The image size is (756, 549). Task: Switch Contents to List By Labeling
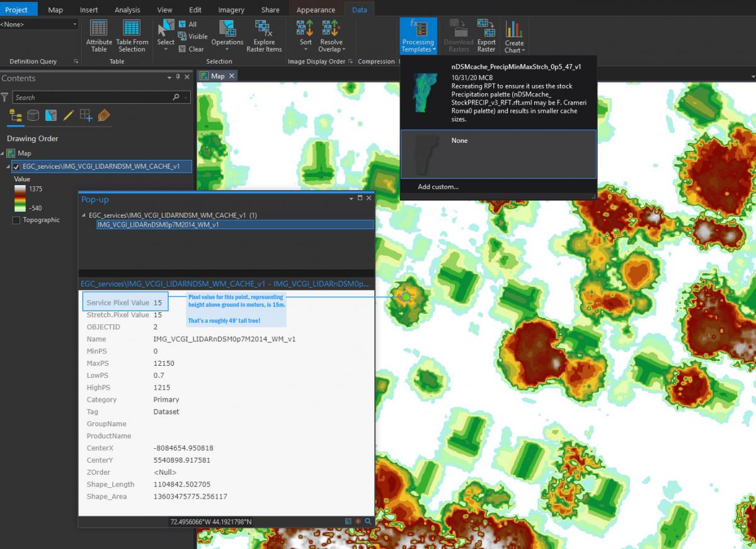point(104,116)
